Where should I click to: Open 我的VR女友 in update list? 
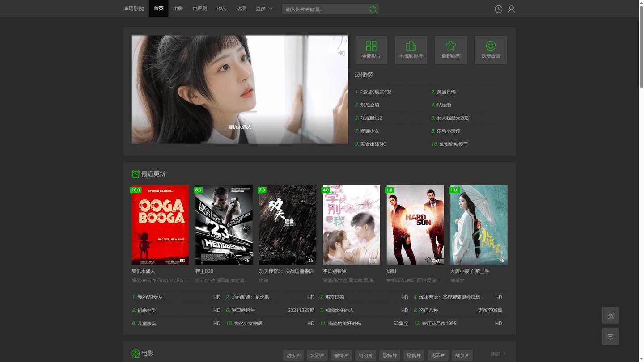150,297
